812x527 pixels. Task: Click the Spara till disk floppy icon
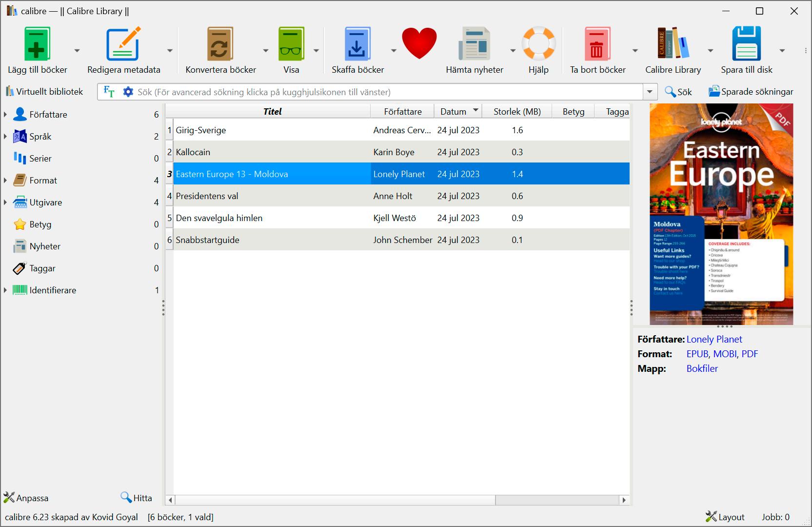(747, 44)
